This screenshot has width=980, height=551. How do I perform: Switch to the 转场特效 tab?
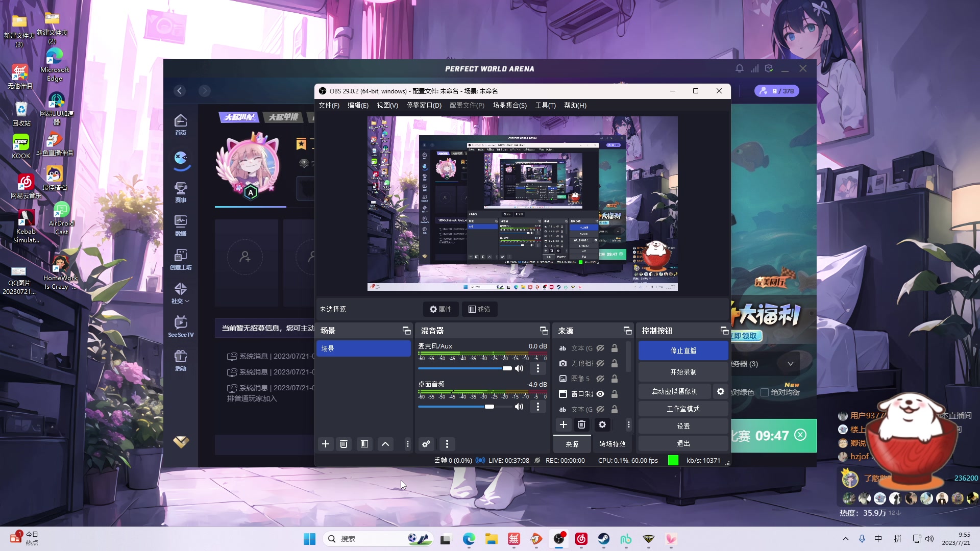pyautogui.click(x=612, y=444)
